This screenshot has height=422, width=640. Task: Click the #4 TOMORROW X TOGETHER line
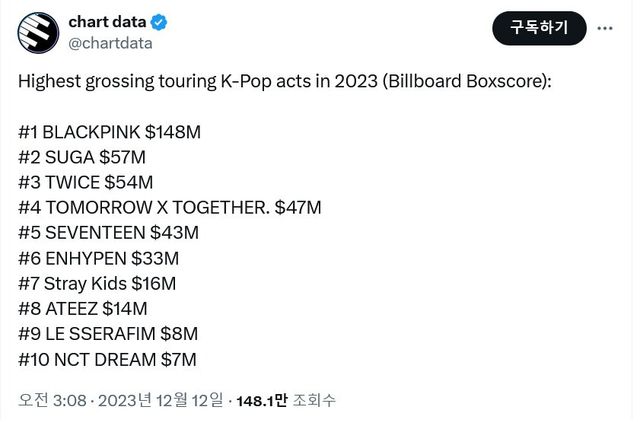click(x=169, y=207)
